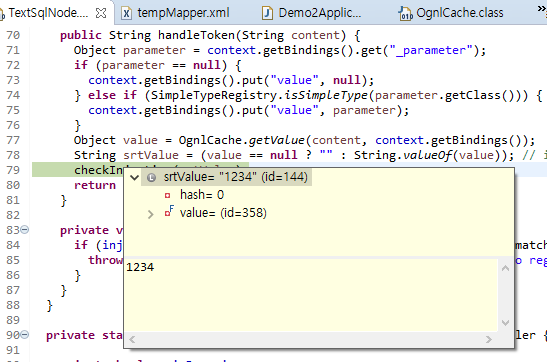
Task: Expand the value field node
Action: (x=150, y=214)
